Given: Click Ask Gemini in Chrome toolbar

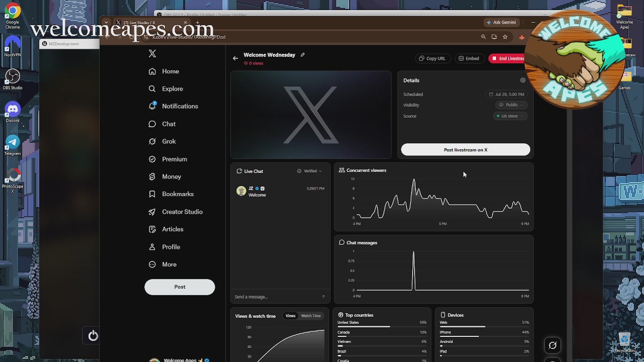Looking at the screenshot, I should (x=501, y=22).
